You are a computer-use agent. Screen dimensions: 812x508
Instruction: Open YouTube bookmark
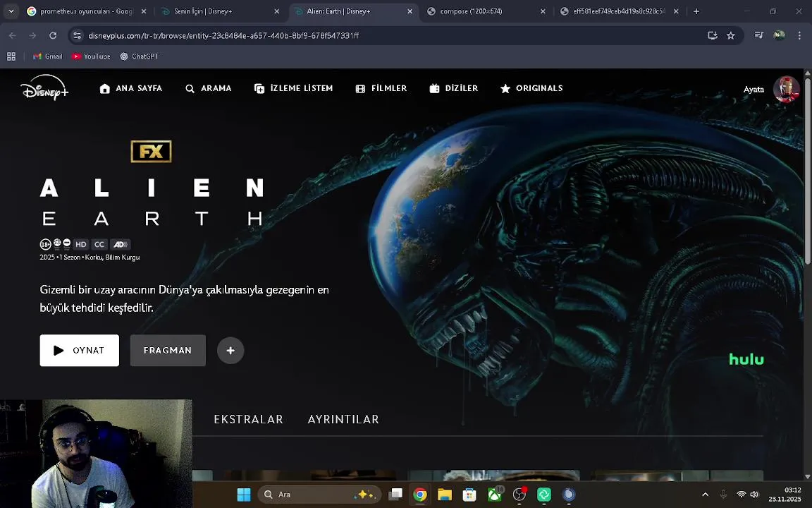pos(91,56)
